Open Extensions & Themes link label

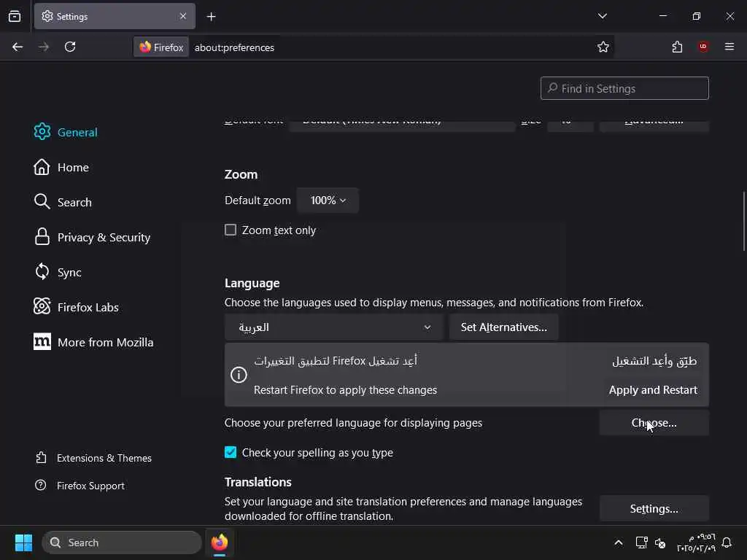click(x=104, y=458)
